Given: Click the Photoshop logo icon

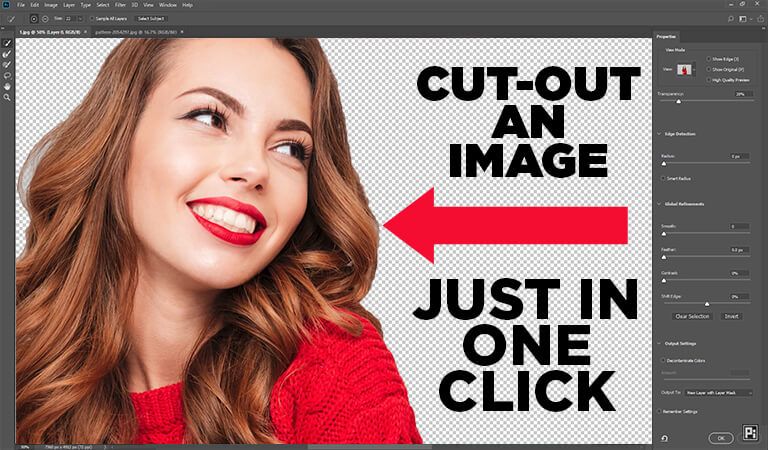Looking at the screenshot, I should [6, 4].
